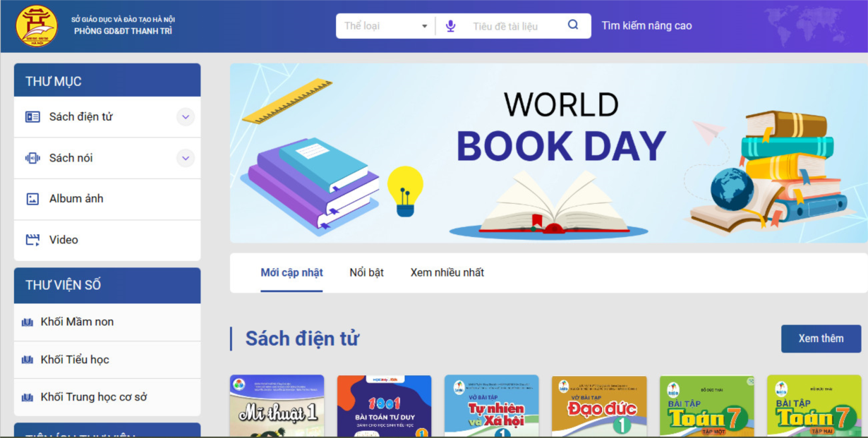868x438 pixels.
Task: Click the Sách điện tử sidebar icon
Action: (32, 117)
